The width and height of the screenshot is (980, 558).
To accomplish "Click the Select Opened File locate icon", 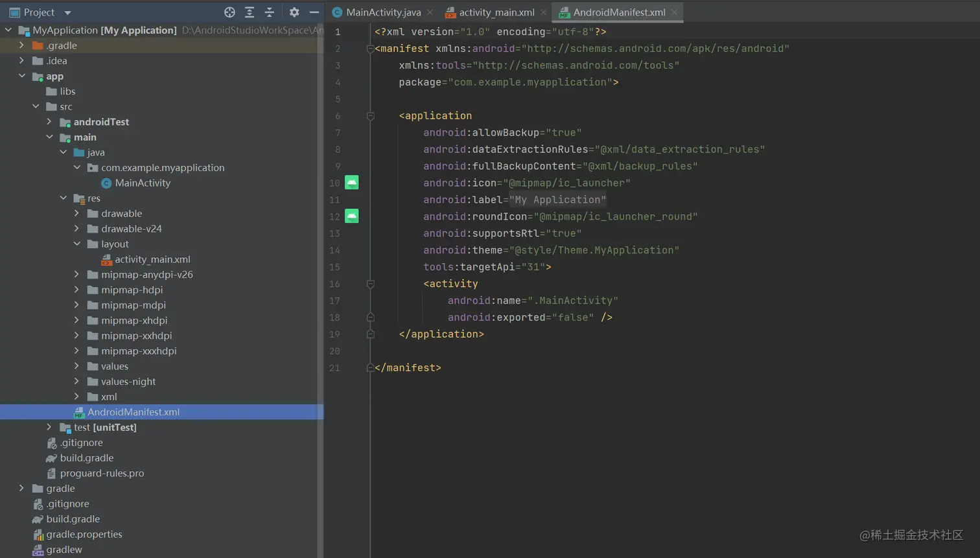I will click(x=229, y=12).
